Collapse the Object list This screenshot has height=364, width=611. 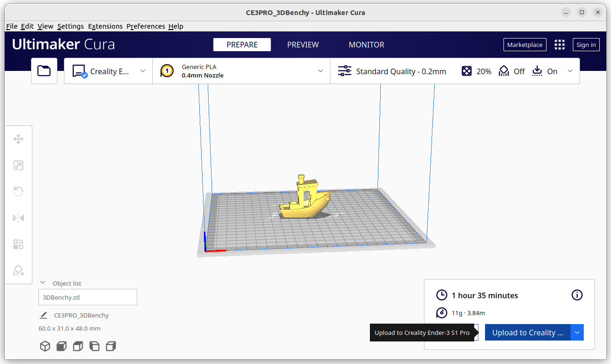click(x=43, y=283)
